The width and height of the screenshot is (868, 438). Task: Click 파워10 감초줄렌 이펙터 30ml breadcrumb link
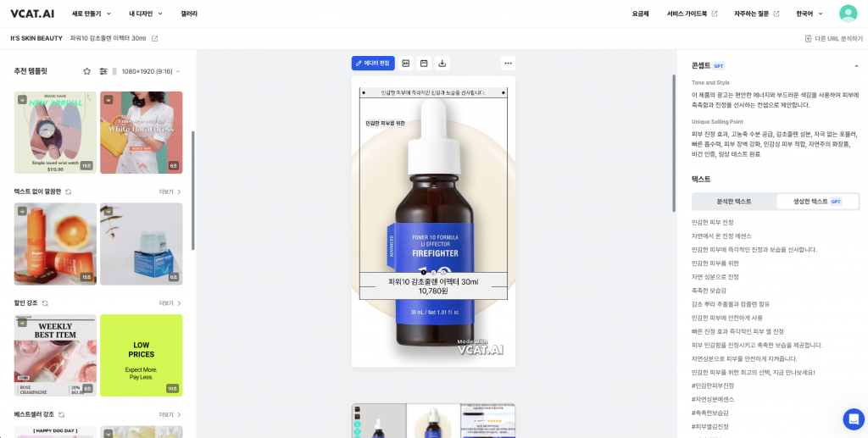coord(108,39)
